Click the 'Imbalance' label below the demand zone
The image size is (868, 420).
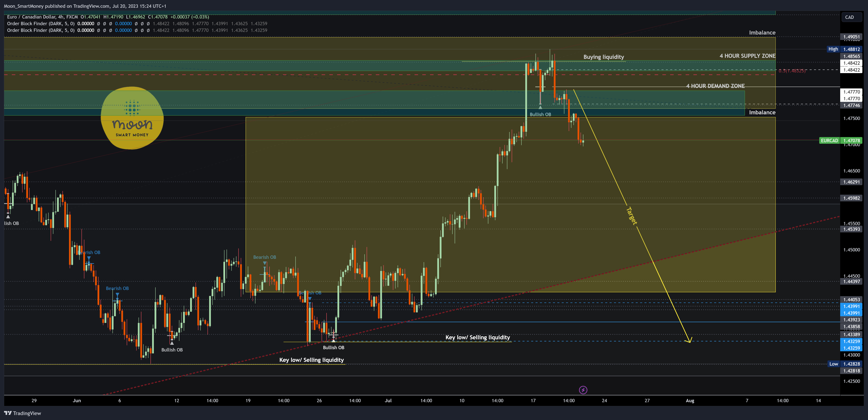click(762, 112)
